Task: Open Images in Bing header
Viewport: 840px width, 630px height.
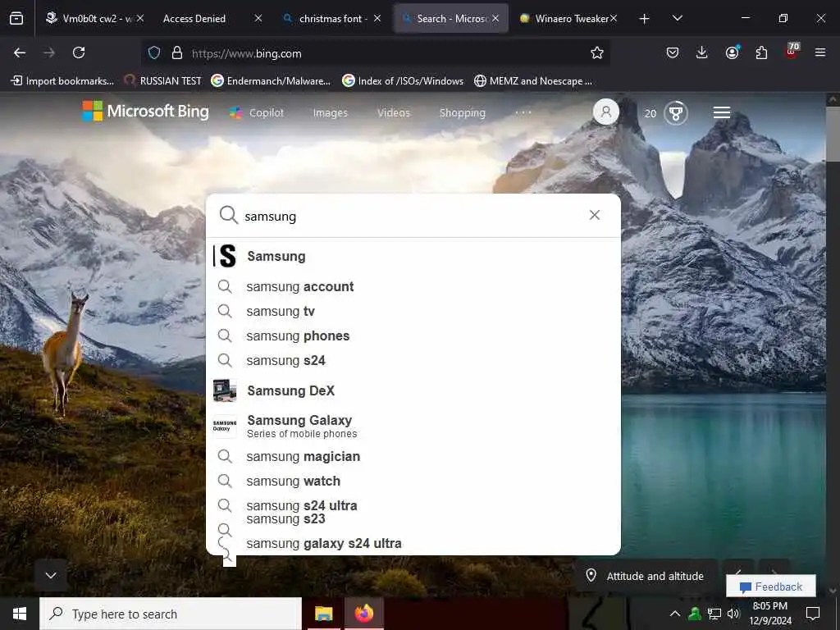Action: click(x=330, y=113)
